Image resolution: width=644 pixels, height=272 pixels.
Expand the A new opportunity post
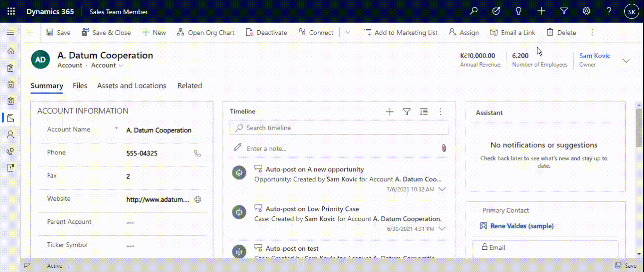(x=442, y=189)
